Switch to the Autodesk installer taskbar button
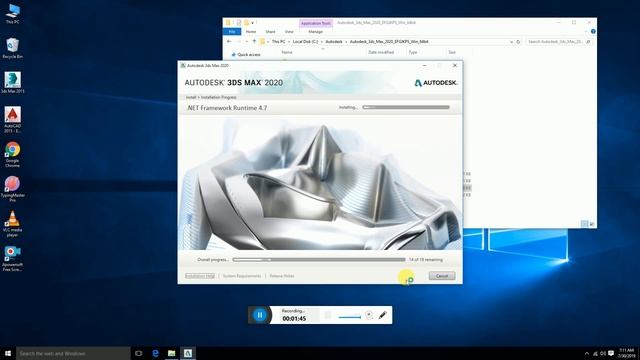640x360 pixels. click(x=188, y=353)
